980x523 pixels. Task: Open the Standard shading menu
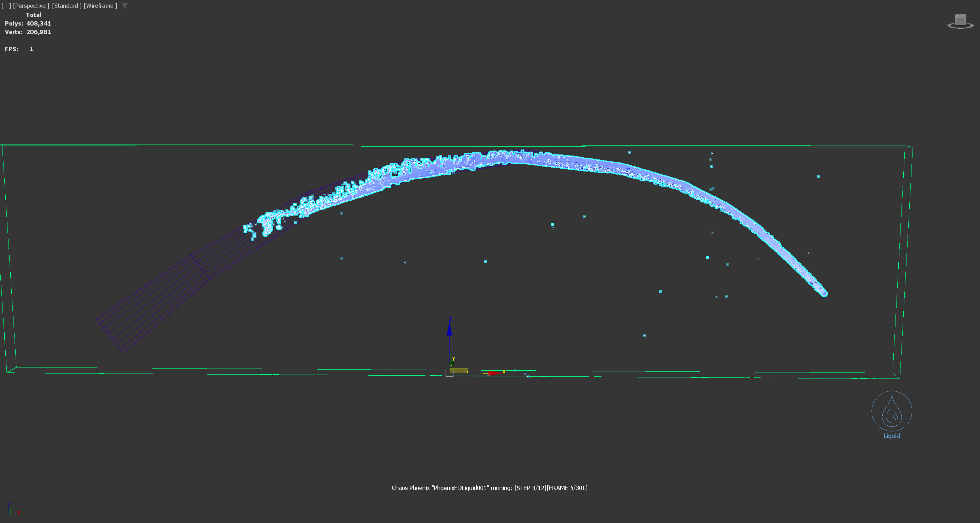67,6
